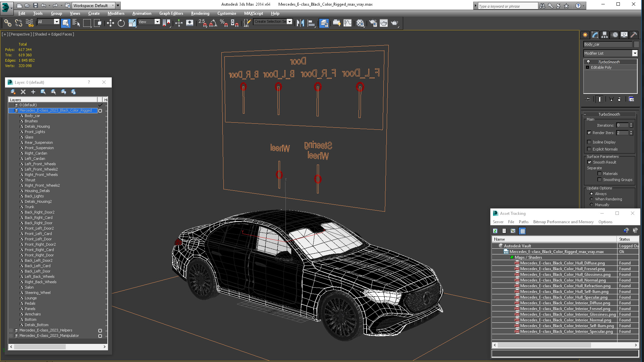Click Delete layer X icon in Layer dialog

tap(23, 92)
